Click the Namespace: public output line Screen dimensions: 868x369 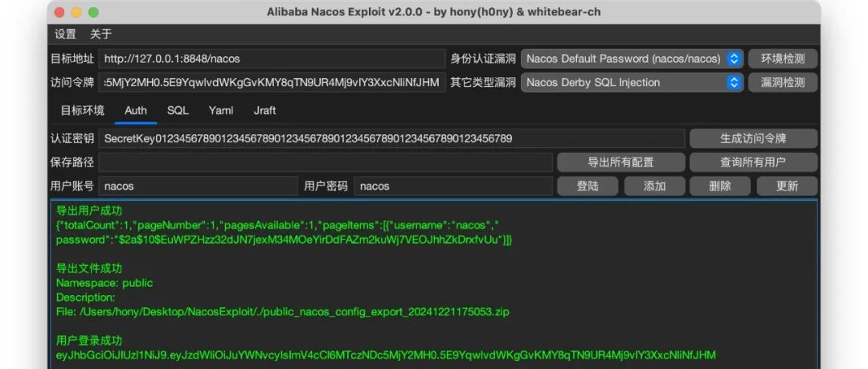pyautogui.click(x=104, y=283)
